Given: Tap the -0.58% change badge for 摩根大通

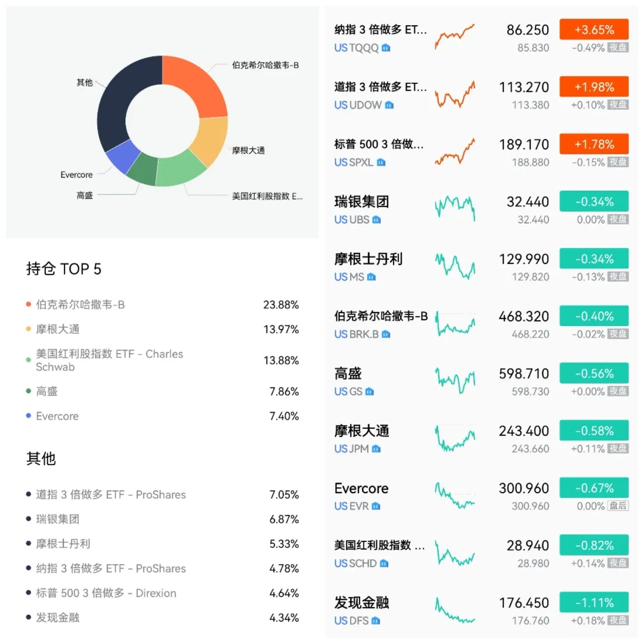Looking at the screenshot, I should 594,431.
